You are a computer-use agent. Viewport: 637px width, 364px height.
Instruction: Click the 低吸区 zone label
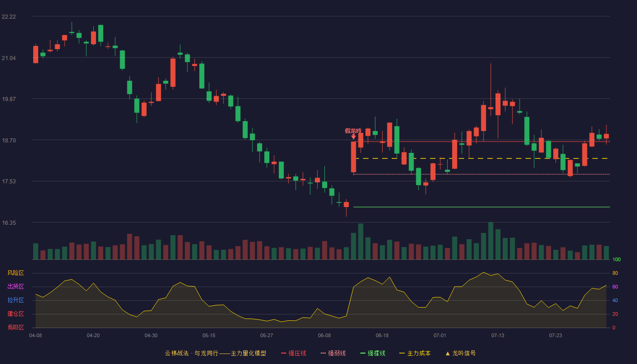click(15, 328)
